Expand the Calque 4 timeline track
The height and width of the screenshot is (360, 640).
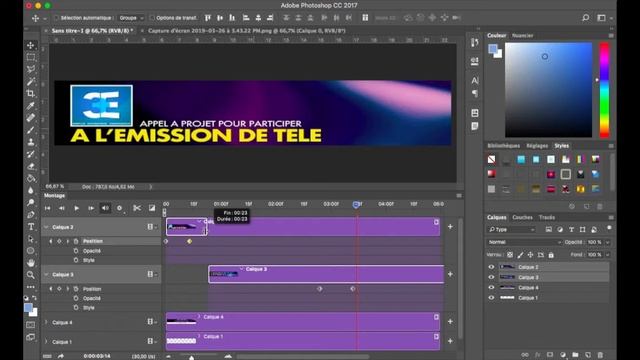46,322
